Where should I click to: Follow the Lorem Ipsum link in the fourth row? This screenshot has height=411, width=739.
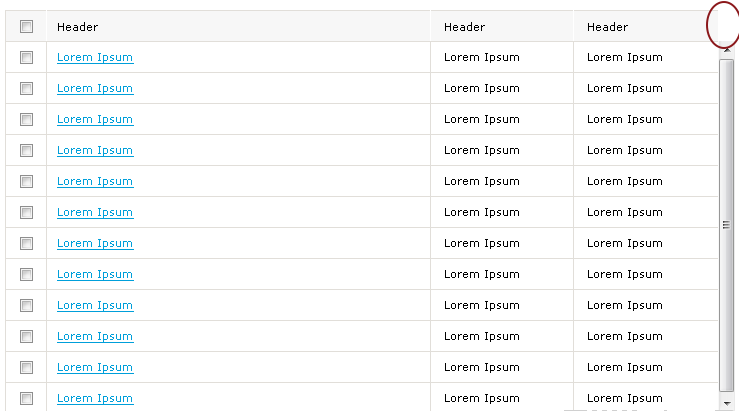(x=95, y=151)
